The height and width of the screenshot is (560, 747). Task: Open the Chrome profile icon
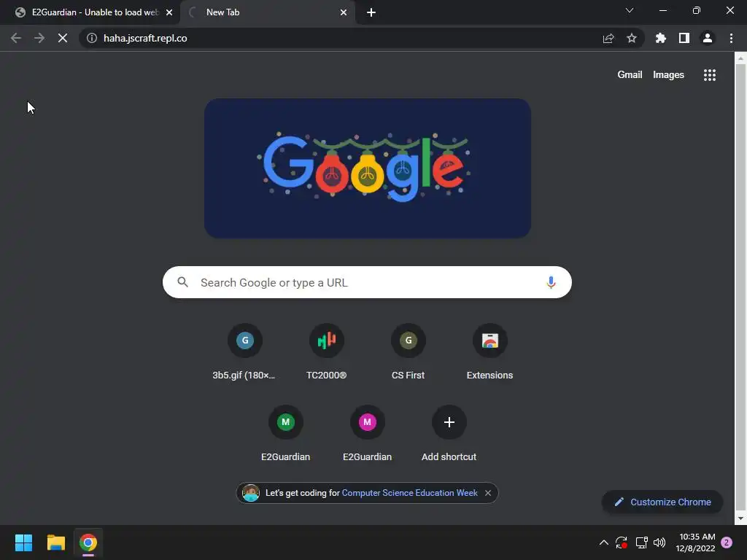(708, 38)
